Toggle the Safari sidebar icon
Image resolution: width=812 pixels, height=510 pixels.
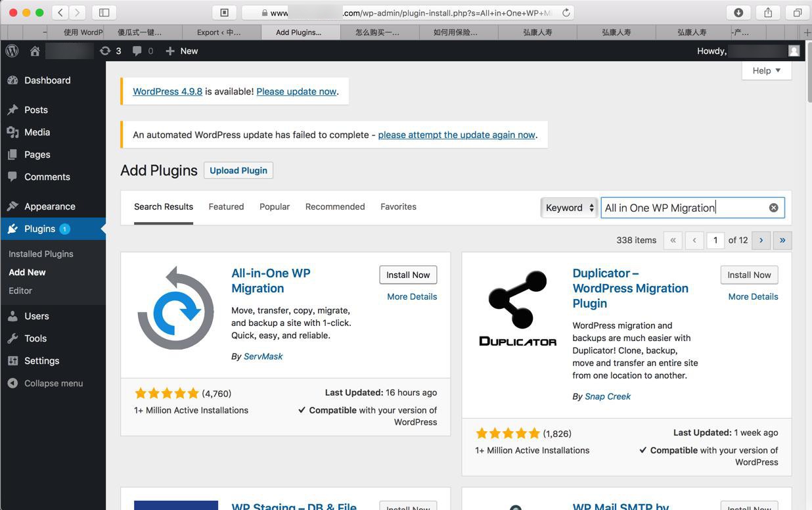[x=104, y=12]
